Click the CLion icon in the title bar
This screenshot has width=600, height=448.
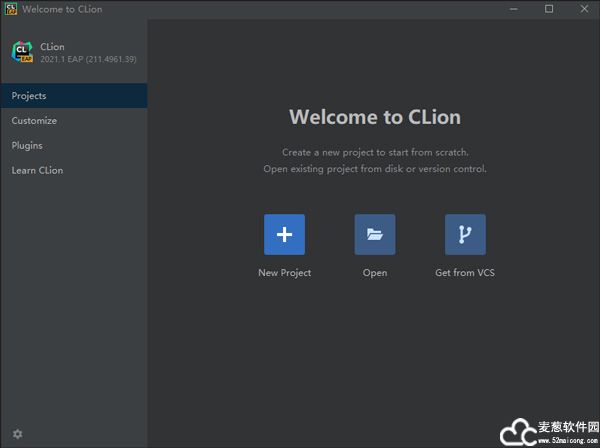click(11, 9)
